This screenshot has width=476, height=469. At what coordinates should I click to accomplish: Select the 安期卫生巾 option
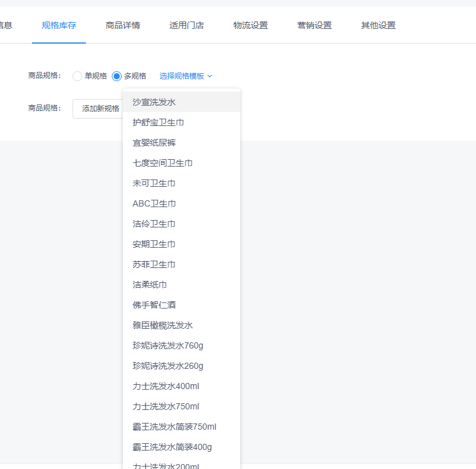(x=182, y=244)
